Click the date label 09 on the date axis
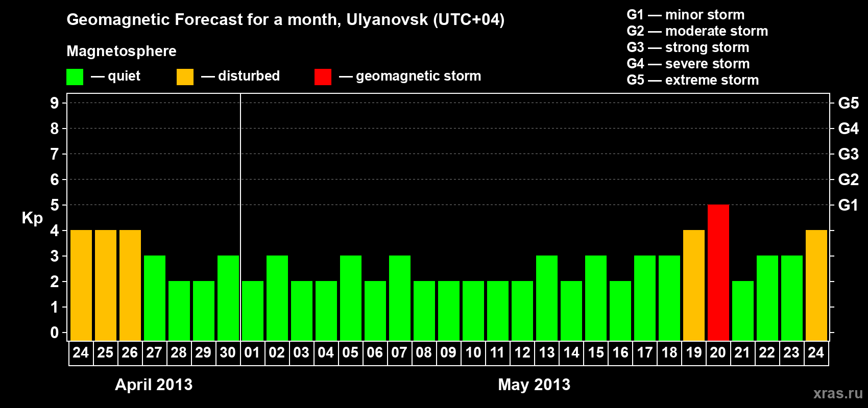This screenshot has width=868, height=408. coord(448,353)
